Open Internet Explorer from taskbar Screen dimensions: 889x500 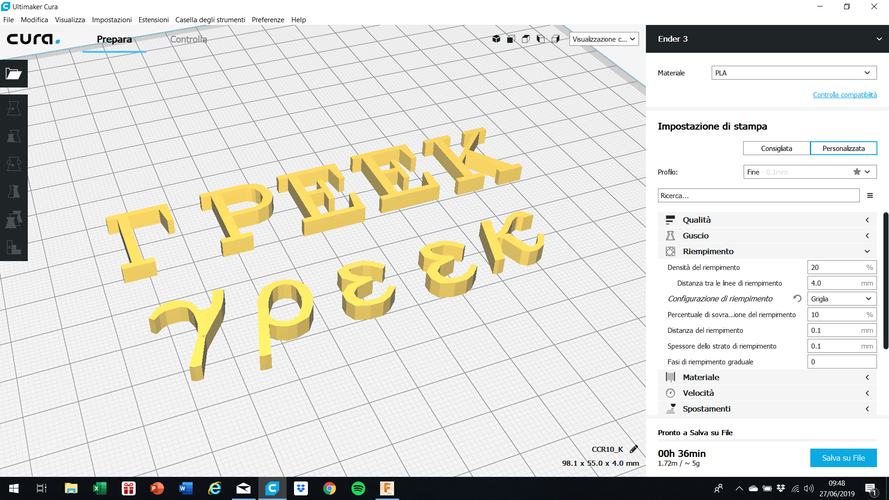(215, 488)
